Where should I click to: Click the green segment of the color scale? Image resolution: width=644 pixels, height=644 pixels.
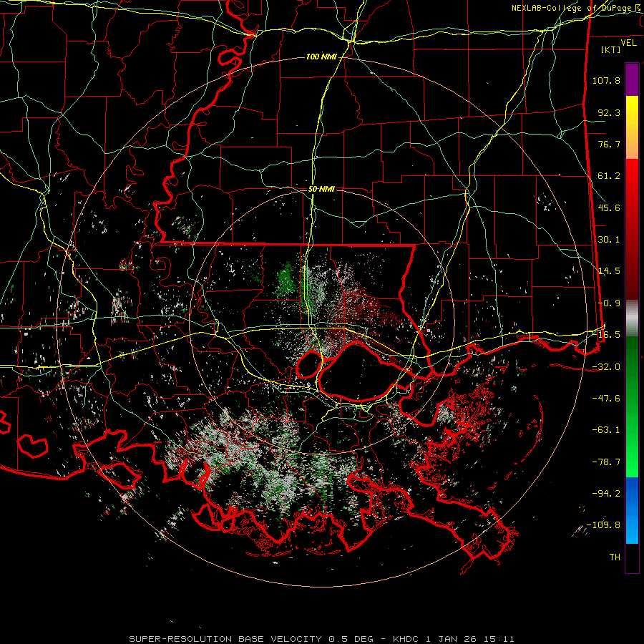point(632,406)
